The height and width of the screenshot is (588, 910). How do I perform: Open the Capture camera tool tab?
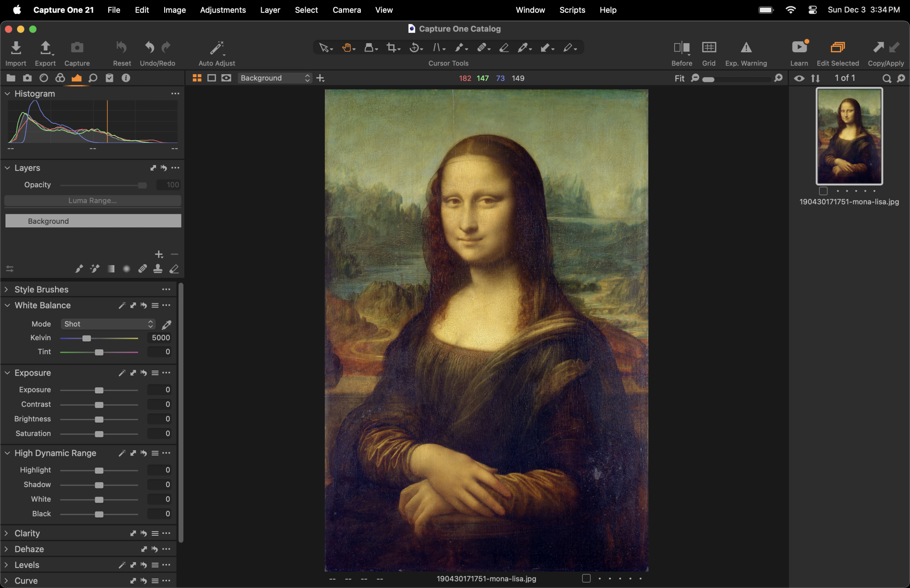pyautogui.click(x=27, y=78)
